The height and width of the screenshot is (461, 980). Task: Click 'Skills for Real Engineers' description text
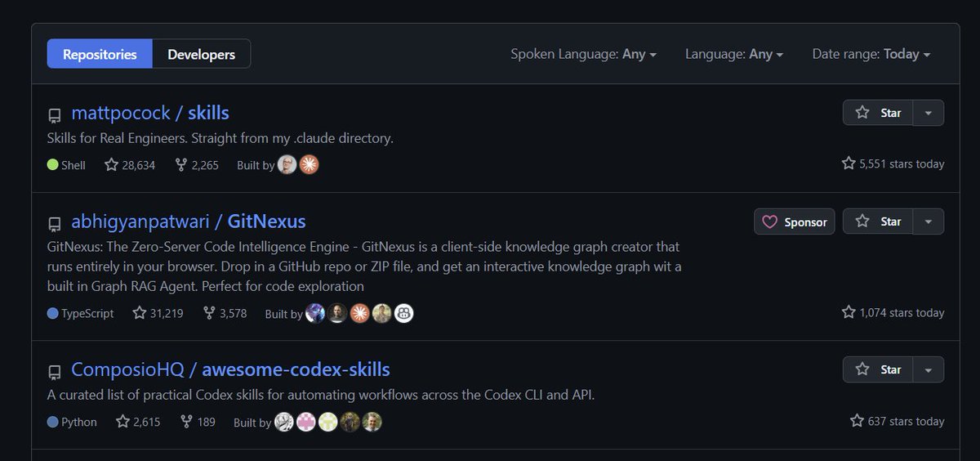(220, 138)
